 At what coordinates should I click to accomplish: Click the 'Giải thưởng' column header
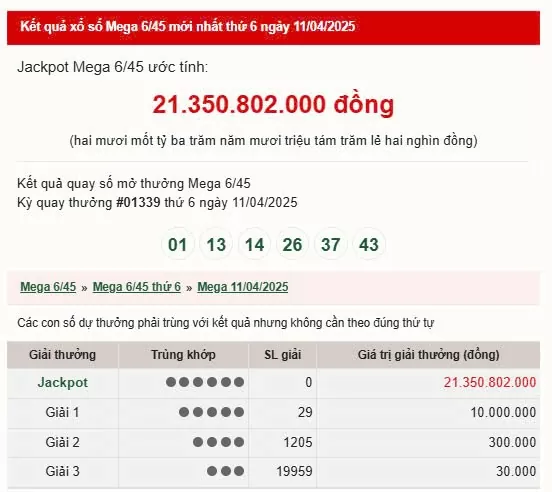click(62, 355)
